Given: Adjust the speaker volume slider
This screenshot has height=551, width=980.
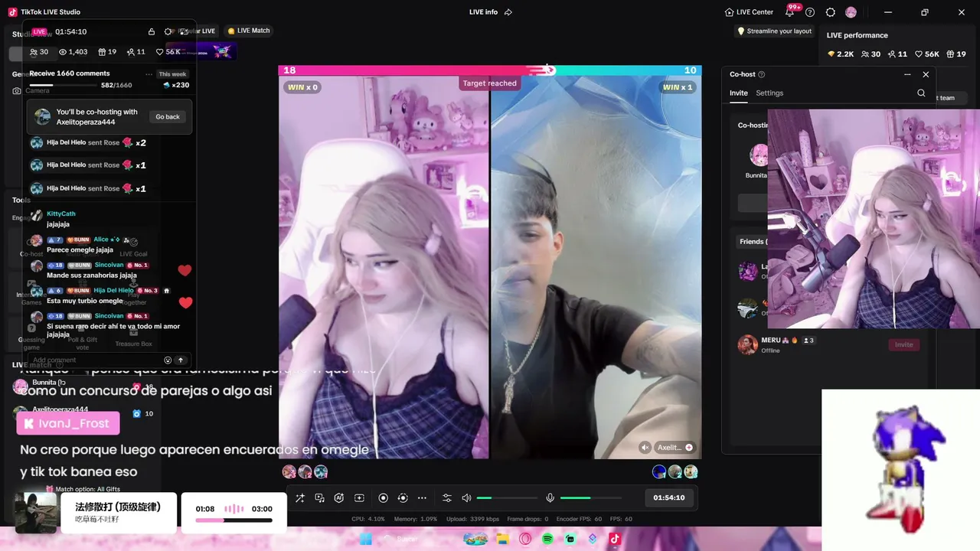Looking at the screenshot, I should point(507,498).
